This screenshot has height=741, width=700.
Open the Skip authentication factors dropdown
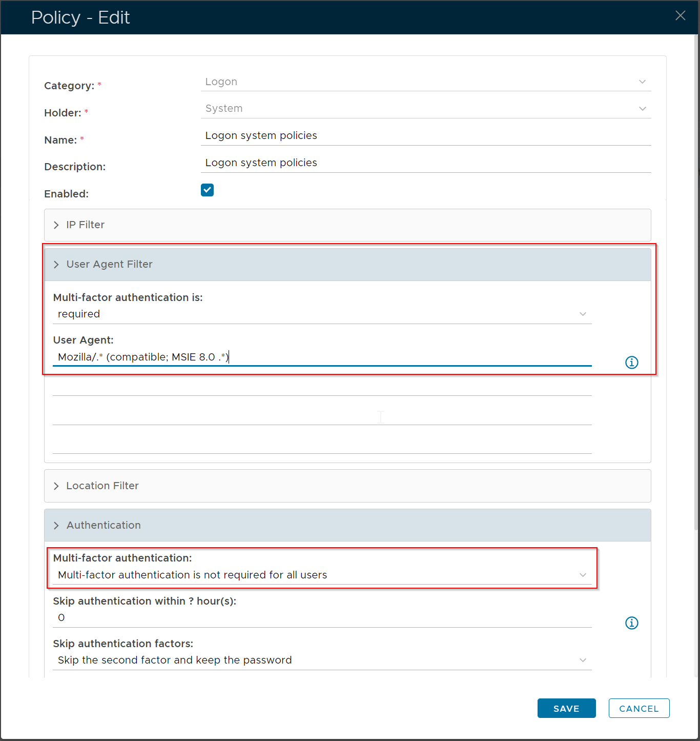click(322, 660)
